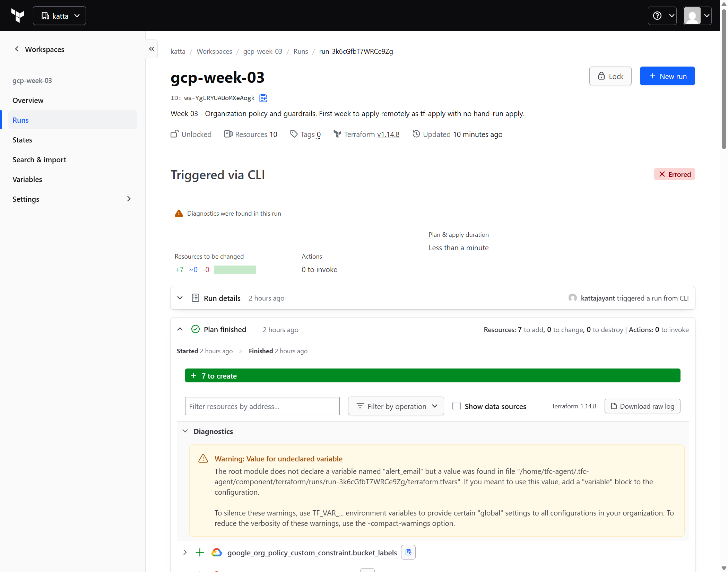This screenshot has width=728, height=572.
Task: Open the help menu dropdown
Action: [662, 16]
